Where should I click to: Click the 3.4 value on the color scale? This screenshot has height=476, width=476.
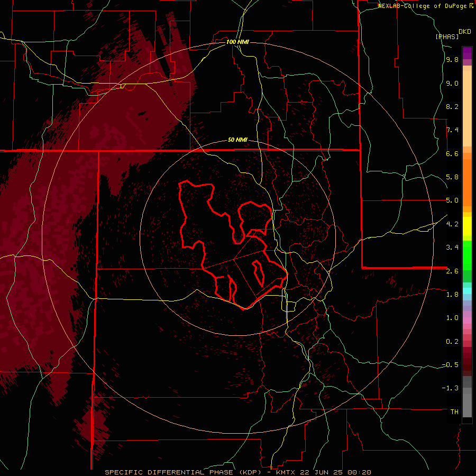pyautogui.click(x=452, y=248)
